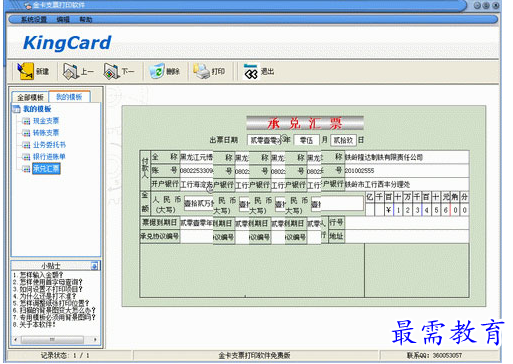Open tip 1 怎样输入金额?
513x364 pixels.
pos(38,275)
